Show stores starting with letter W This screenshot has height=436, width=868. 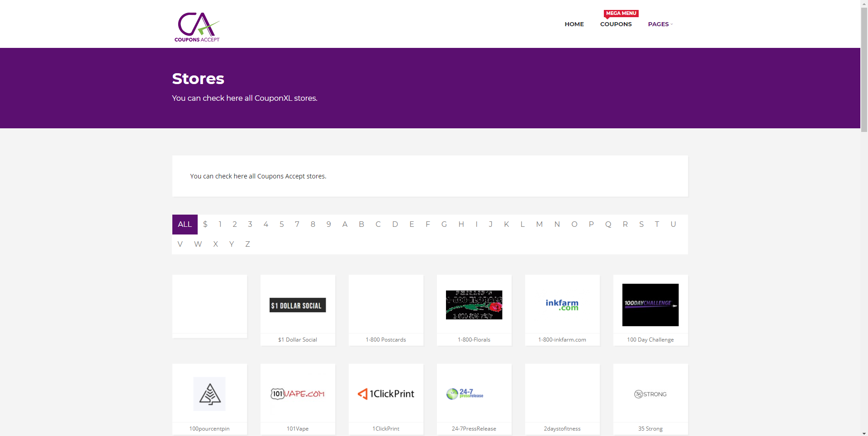click(198, 244)
